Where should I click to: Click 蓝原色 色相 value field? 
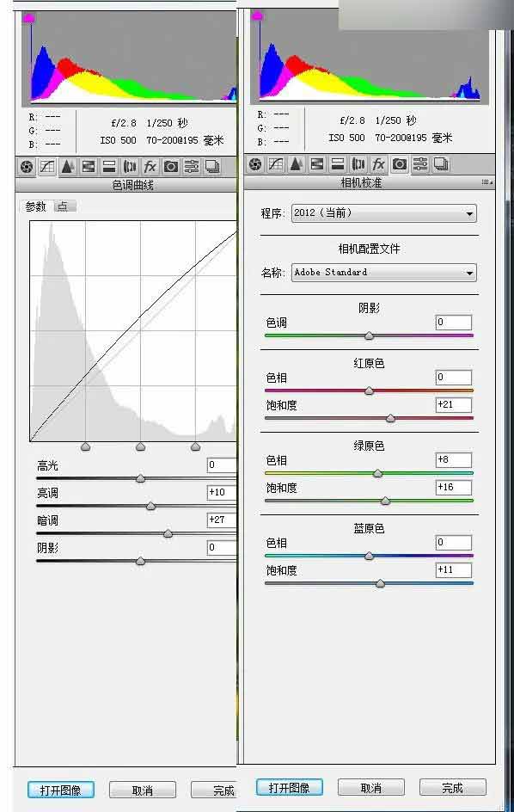(454, 542)
